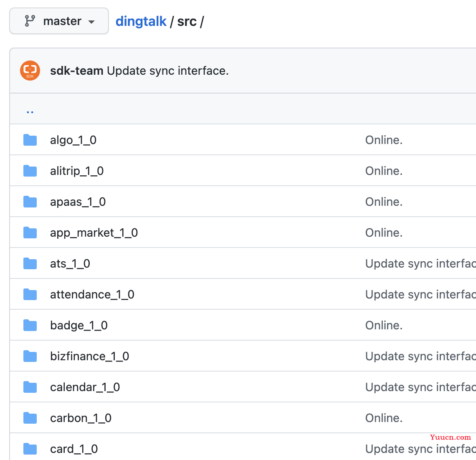The height and width of the screenshot is (460, 476).
Task: Click the algo_1_0 folder icon
Action: tap(30, 140)
